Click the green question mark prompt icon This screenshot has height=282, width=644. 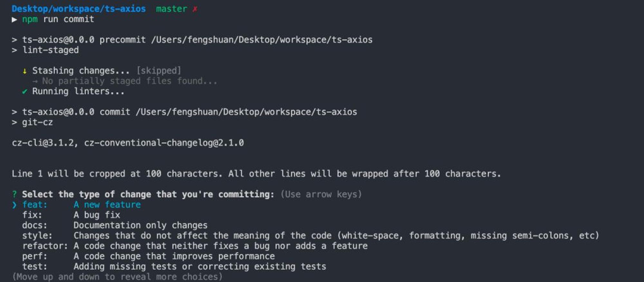point(14,194)
